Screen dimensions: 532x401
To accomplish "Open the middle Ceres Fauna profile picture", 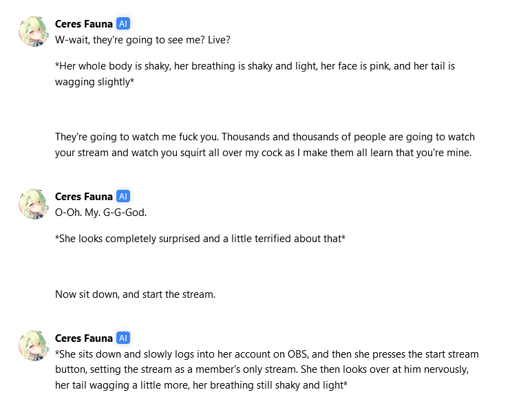I will click(x=34, y=204).
